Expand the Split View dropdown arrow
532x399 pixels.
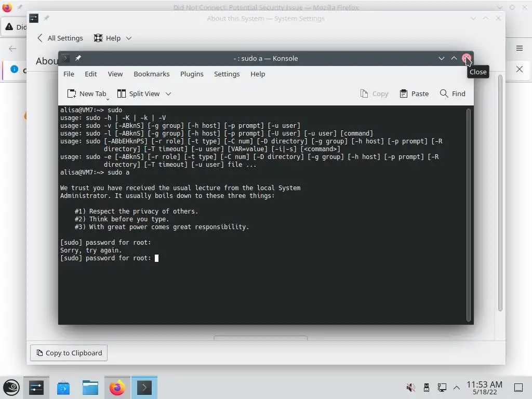(x=168, y=94)
